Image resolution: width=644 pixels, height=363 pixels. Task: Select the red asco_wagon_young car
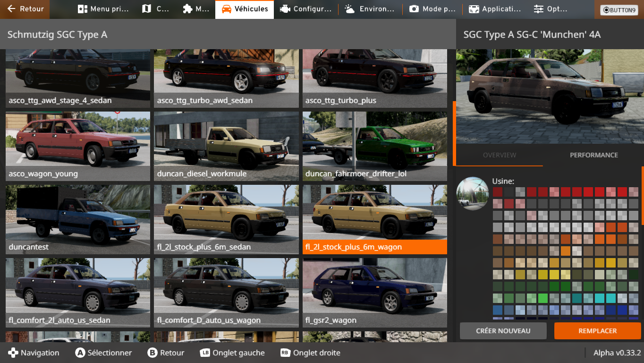pos(78,146)
